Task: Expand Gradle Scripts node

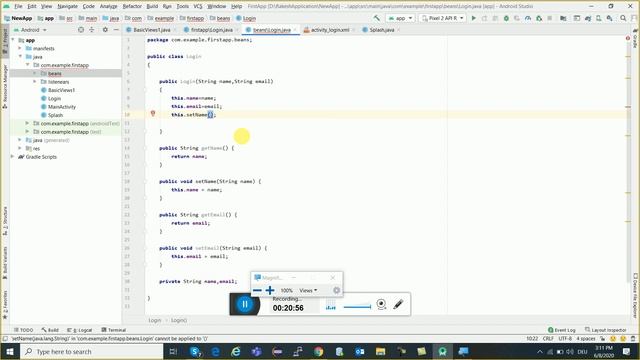Action: click(12, 157)
